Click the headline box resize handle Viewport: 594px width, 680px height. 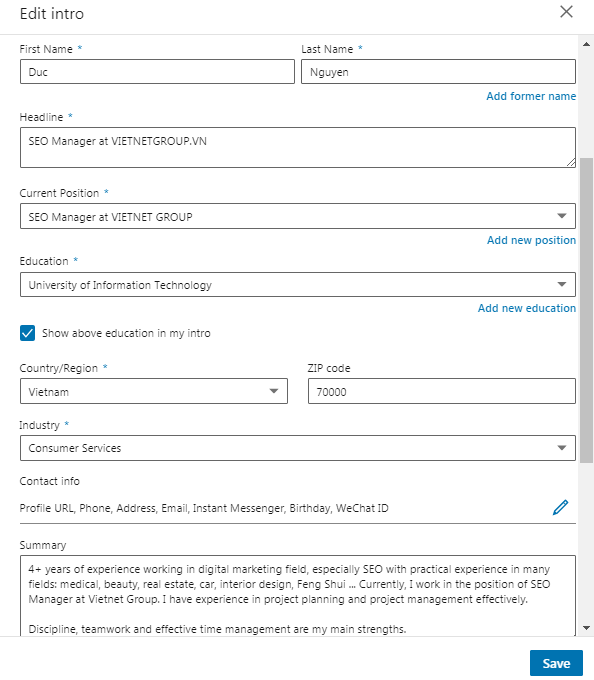coord(571,162)
